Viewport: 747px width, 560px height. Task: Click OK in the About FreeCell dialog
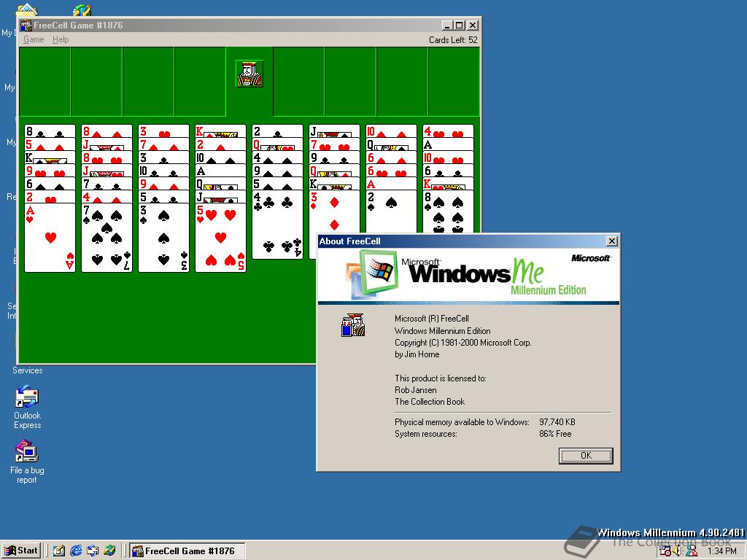586,456
